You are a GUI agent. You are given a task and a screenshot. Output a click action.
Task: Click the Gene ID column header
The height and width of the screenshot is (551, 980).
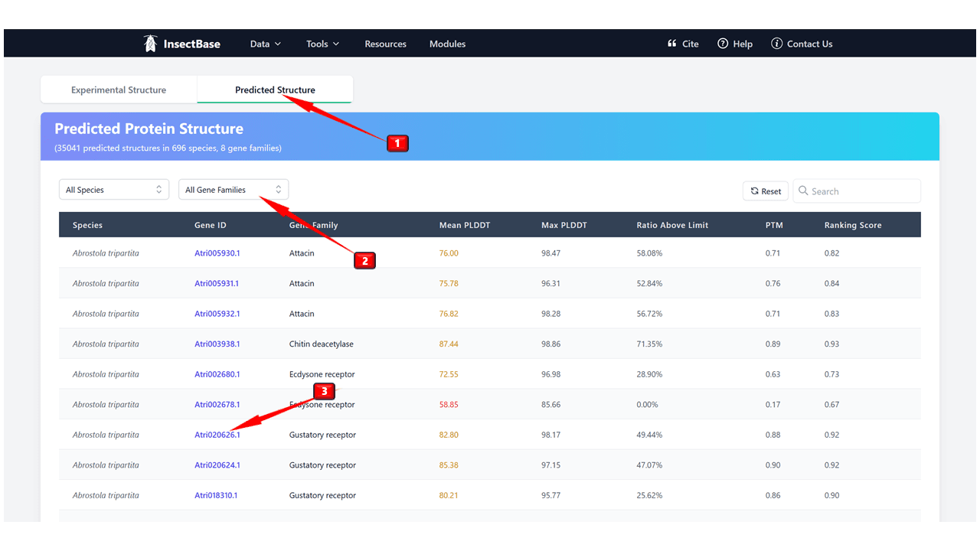point(211,225)
